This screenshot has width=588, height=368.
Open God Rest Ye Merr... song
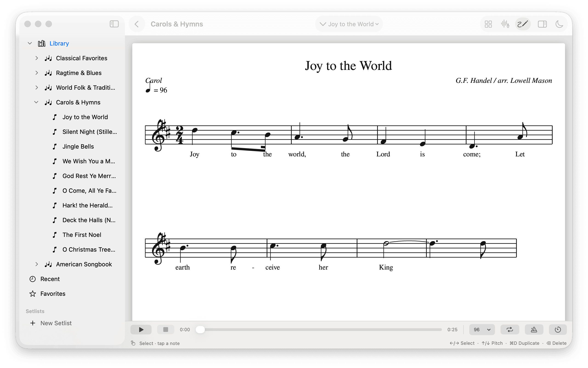click(89, 176)
